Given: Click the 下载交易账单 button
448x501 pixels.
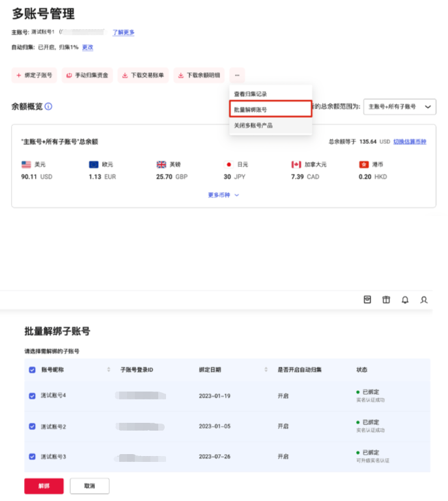Looking at the screenshot, I should coord(143,76).
